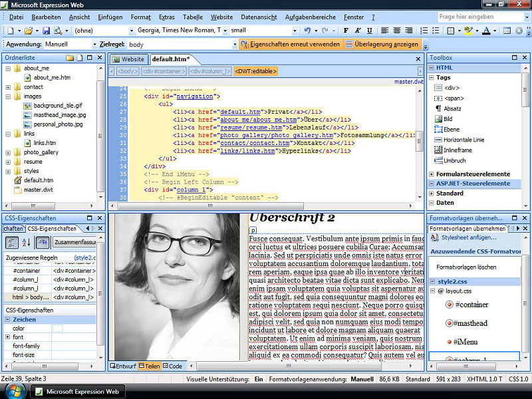532x399 pixels.
Task: Toggle the Zusammenfassung view in CSS properties
Action: [x=74, y=242]
